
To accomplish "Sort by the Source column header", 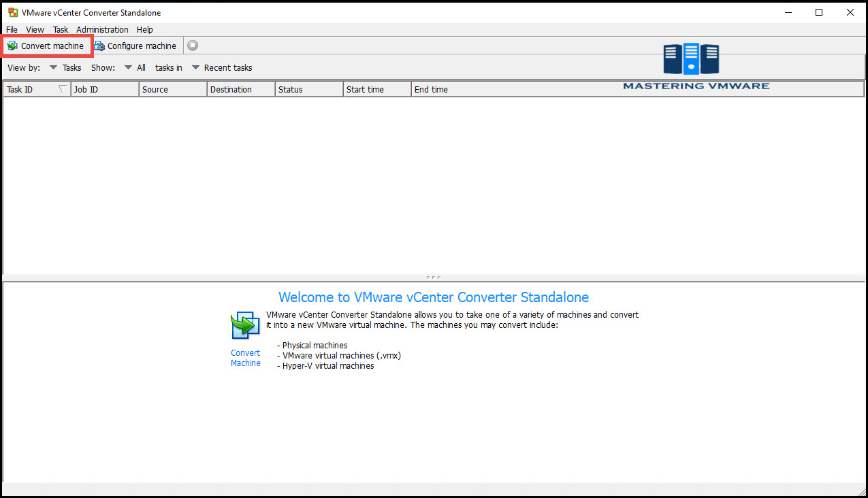I will click(173, 89).
